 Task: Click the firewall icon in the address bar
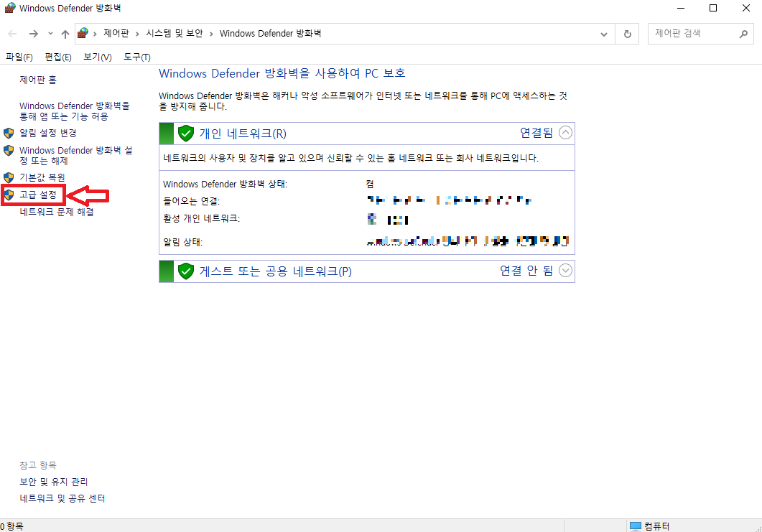click(x=83, y=33)
